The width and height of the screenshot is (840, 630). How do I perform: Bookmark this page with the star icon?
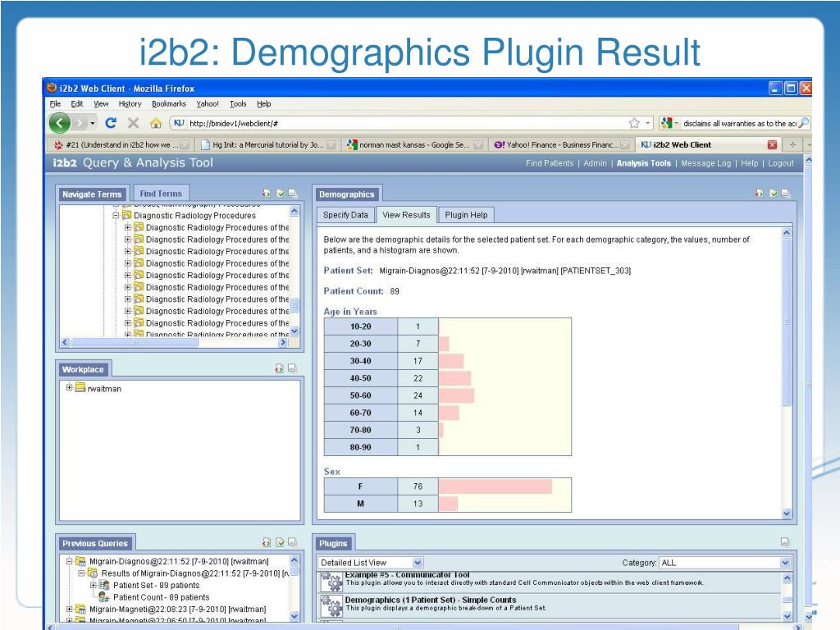tap(634, 123)
